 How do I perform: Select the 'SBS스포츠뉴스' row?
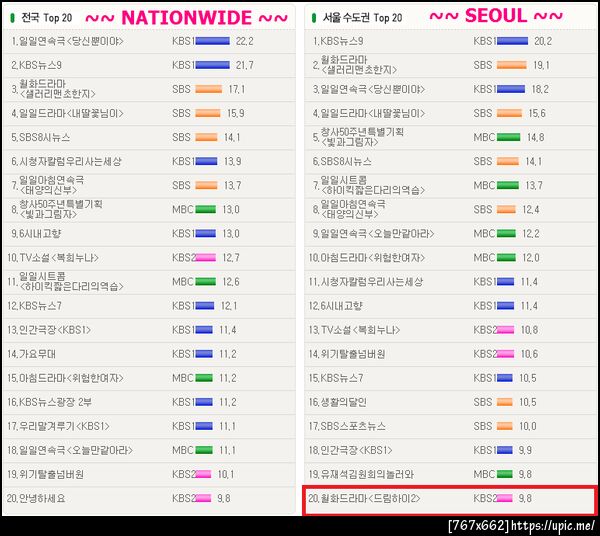(450, 426)
